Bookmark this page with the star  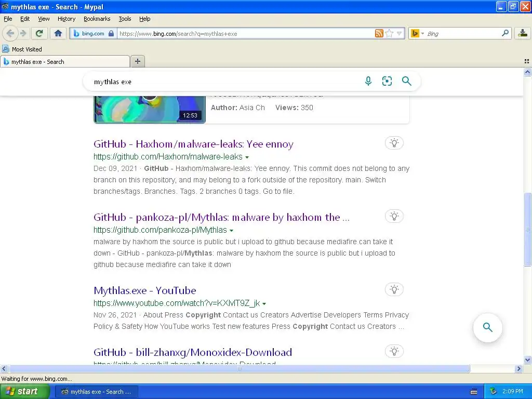pyautogui.click(x=389, y=33)
